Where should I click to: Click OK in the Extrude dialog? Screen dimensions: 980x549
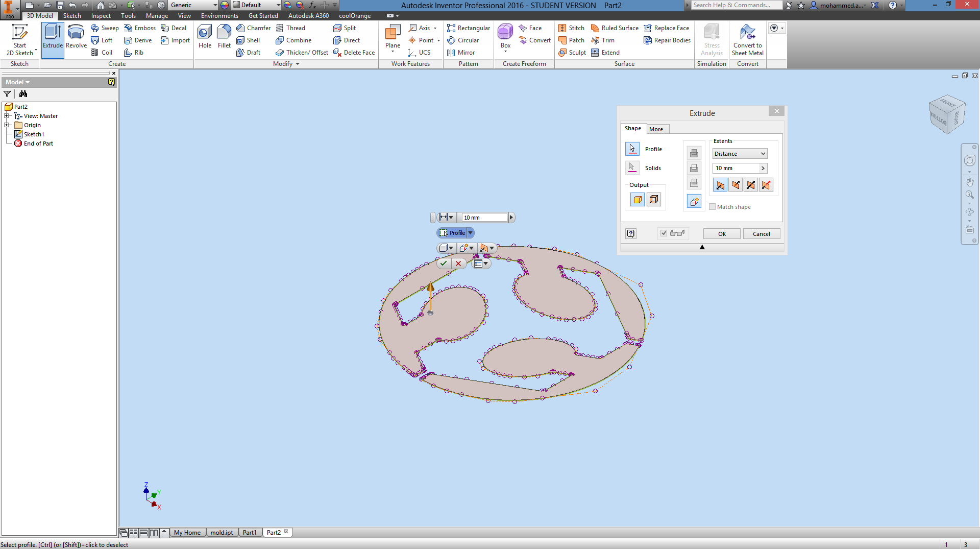[x=722, y=234]
